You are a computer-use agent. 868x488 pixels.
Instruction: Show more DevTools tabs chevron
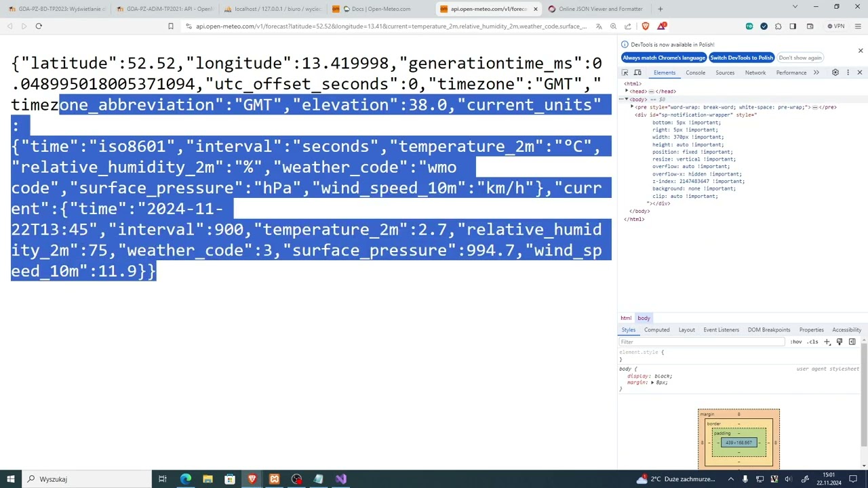point(816,73)
